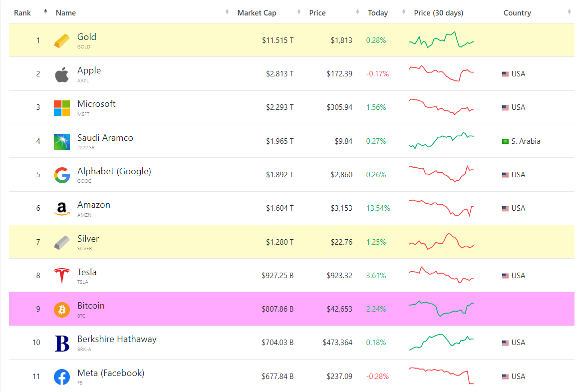
Task: Click Microsoft price $305.94
Action: (339, 108)
